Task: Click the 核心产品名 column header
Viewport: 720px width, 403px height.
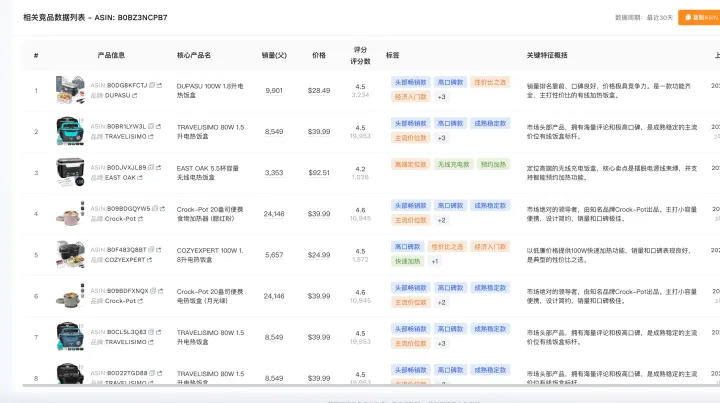Action: click(194, 55)
